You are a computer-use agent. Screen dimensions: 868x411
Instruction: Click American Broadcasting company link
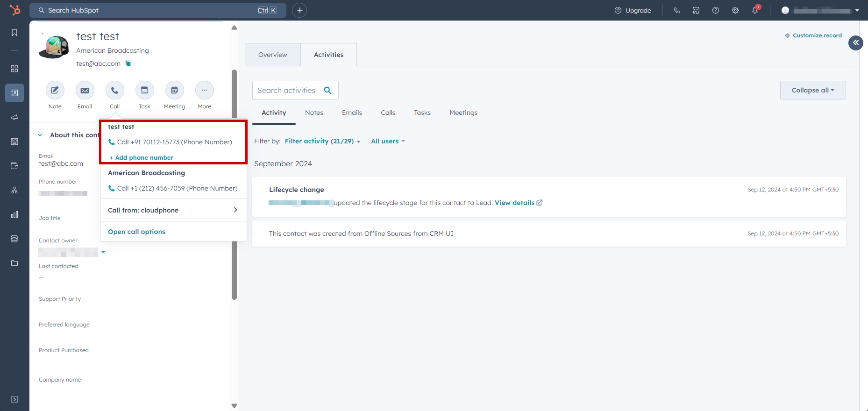[x=113, y=50]
